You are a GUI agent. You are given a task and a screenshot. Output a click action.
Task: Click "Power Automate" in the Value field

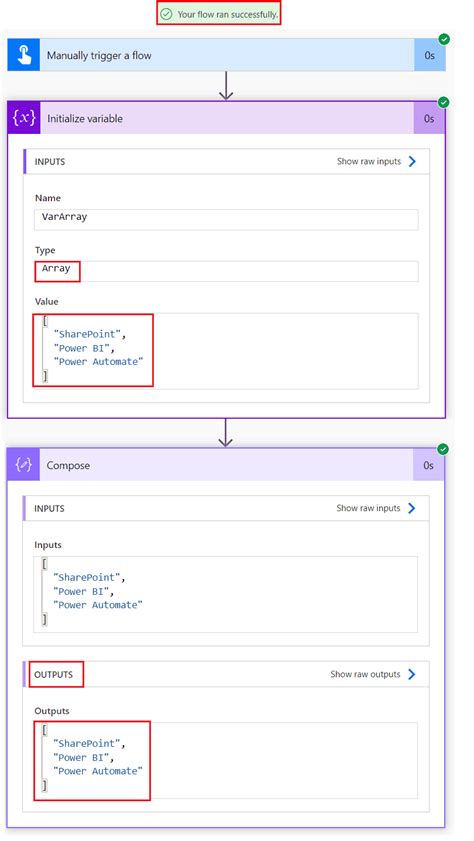click(x=99, y=362)
